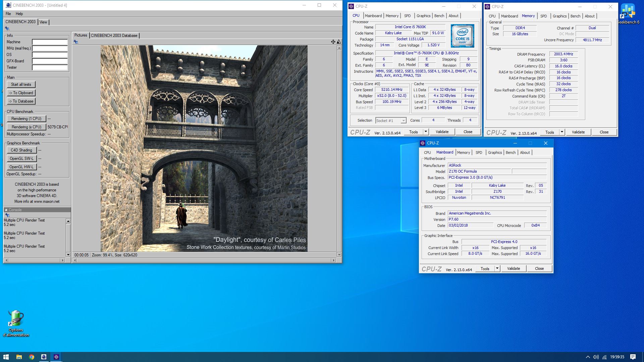Open the About tab in the CPU-Z CPU window
The height and width of the screenshot is (362, 644).
point(453,16)
